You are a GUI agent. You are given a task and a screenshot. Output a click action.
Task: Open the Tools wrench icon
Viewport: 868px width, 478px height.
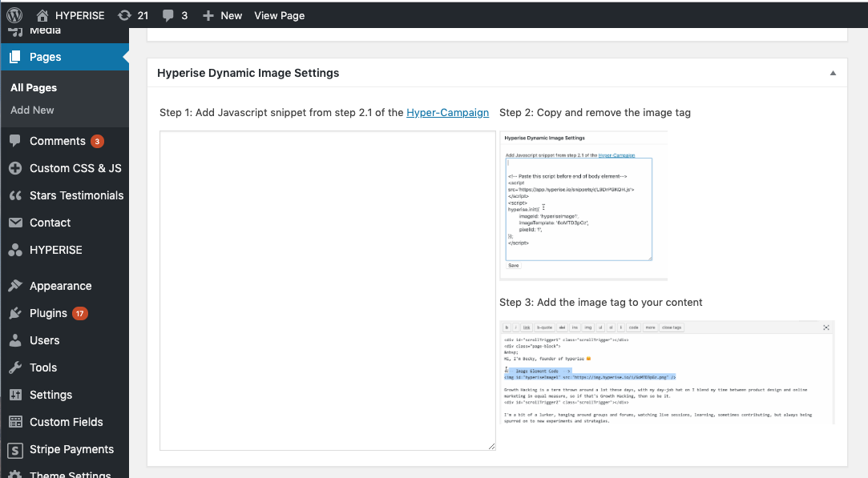pos(15,368)
